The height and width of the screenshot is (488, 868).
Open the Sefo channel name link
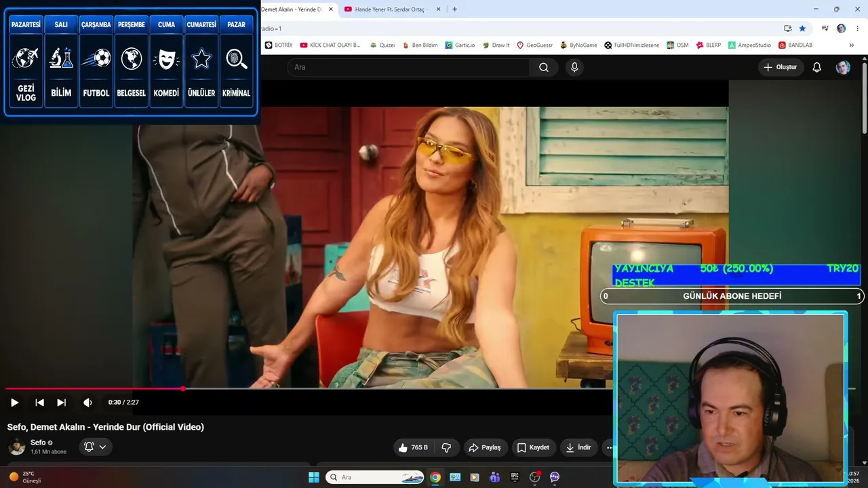[38, 443]
